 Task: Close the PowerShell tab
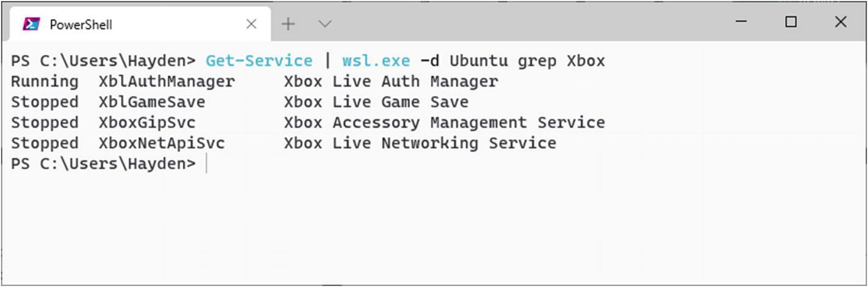click(x=251, y=24)
